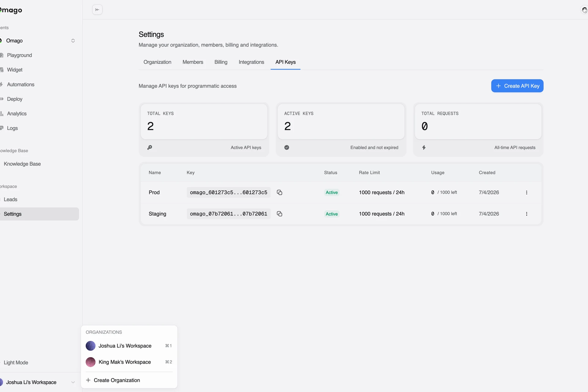Click the Active status badge for Prod

(332, 192)
